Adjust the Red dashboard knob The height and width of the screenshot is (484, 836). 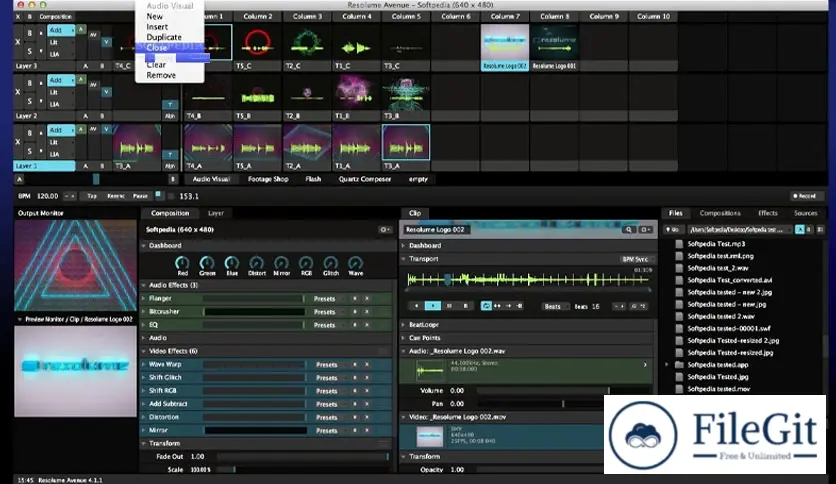pos(182,262)
